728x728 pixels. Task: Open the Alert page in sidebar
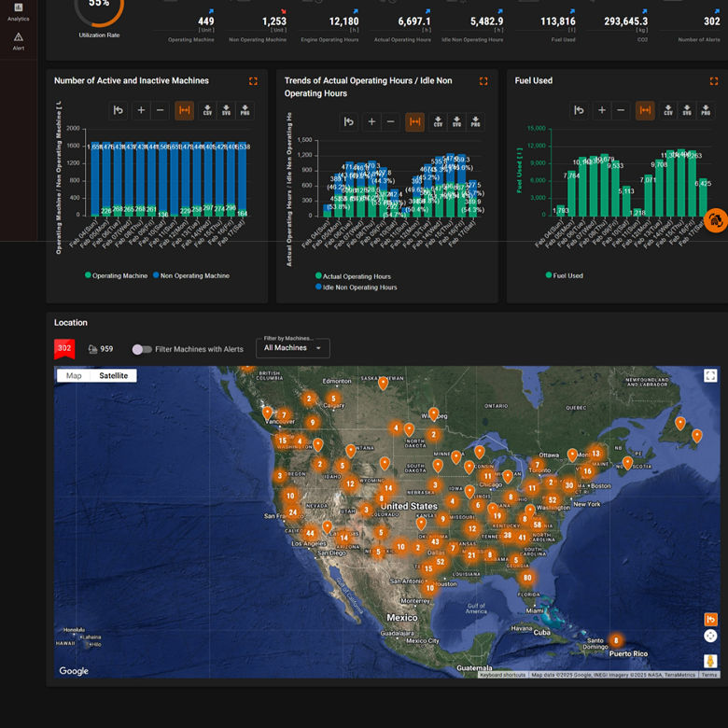19,41
